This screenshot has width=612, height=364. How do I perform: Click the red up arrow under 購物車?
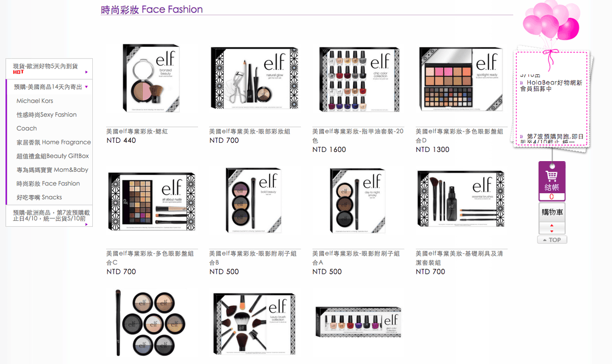(x=552, y=225)
